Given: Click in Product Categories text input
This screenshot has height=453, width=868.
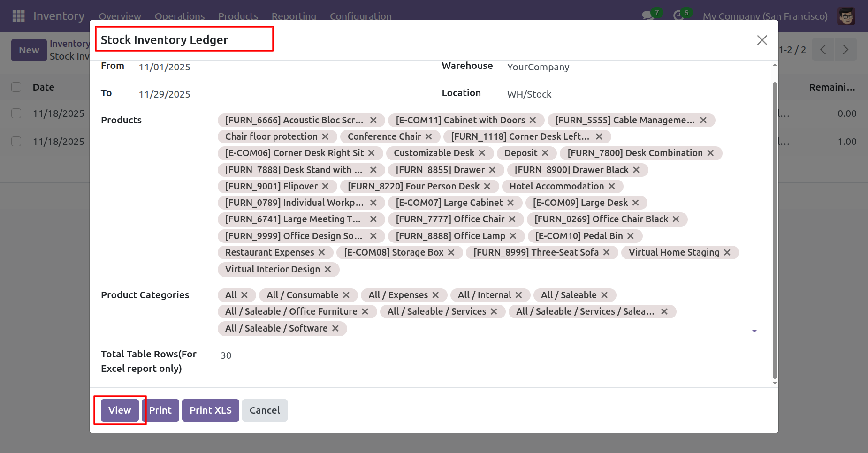Looking at the screenshot, I should [549, 329].
